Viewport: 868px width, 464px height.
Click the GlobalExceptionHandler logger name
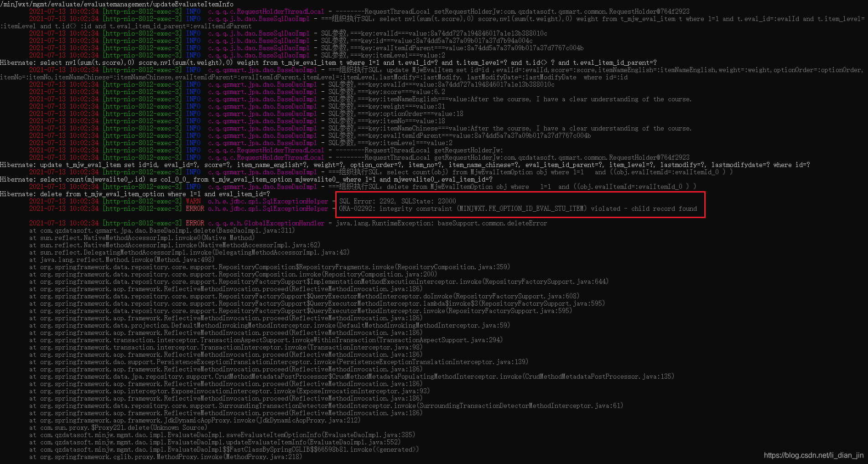266,223
